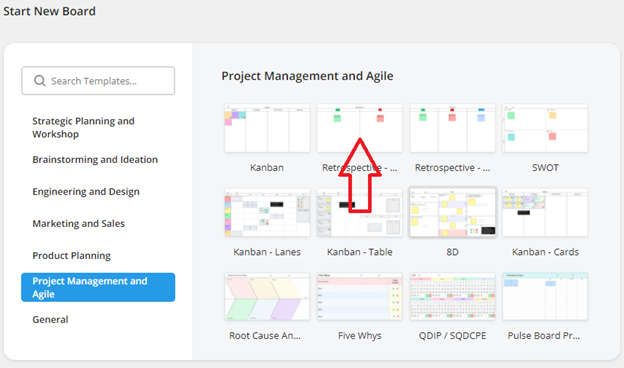Pick the SWOT template thumbnail

545,128
